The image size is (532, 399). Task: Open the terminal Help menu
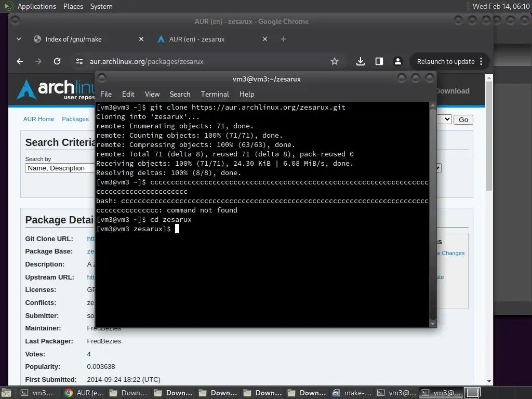(247, 95)
